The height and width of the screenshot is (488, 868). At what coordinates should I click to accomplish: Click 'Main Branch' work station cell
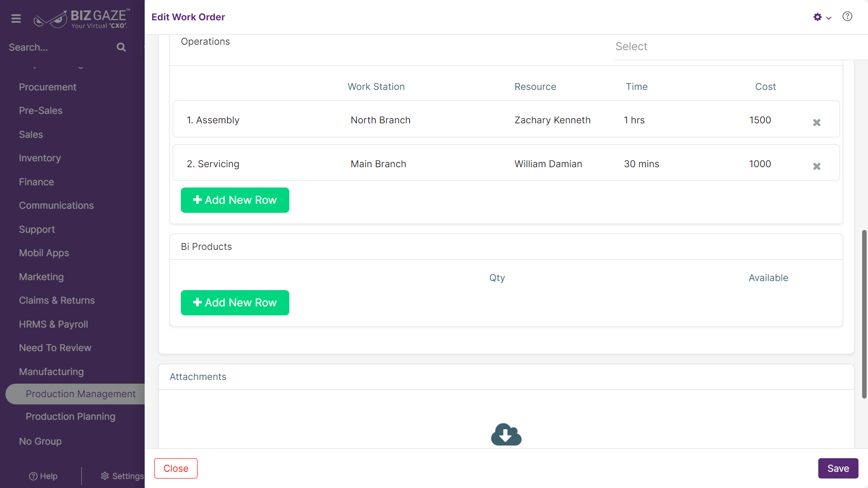point(378,164)
